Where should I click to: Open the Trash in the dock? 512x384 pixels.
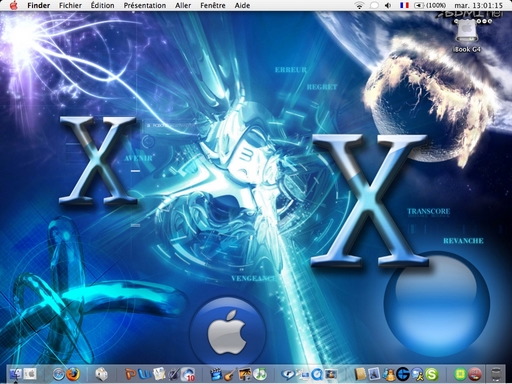(496, 374)
